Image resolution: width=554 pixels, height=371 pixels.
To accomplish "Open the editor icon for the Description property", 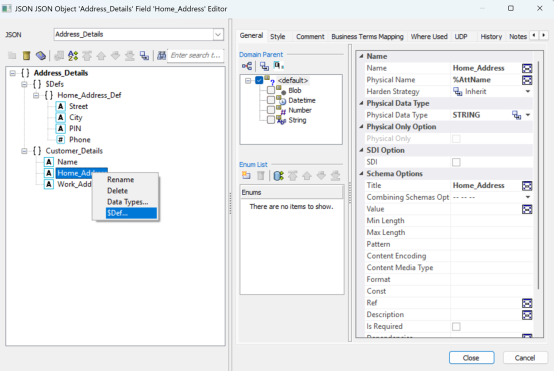I will [x=527, y=315].
